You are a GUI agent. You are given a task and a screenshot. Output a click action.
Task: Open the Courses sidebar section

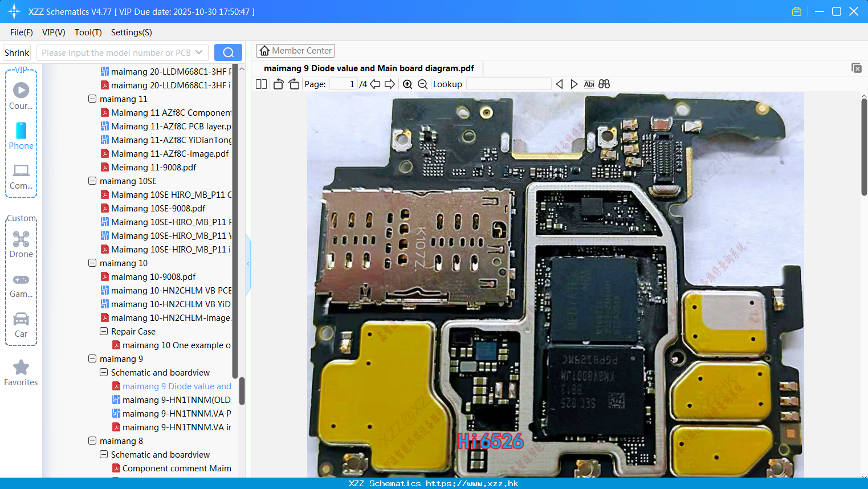pos(21,96)
